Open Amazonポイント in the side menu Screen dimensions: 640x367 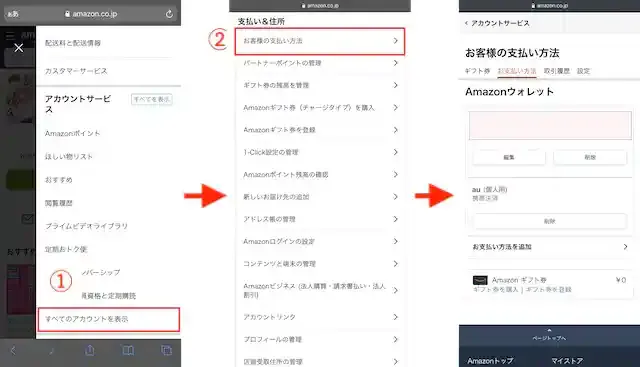point(73,133)
